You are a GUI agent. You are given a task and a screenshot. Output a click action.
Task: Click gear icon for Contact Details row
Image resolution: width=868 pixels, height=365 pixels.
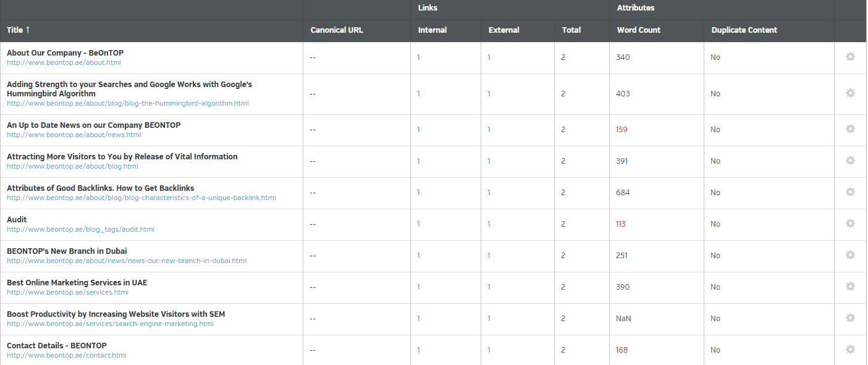850,350
